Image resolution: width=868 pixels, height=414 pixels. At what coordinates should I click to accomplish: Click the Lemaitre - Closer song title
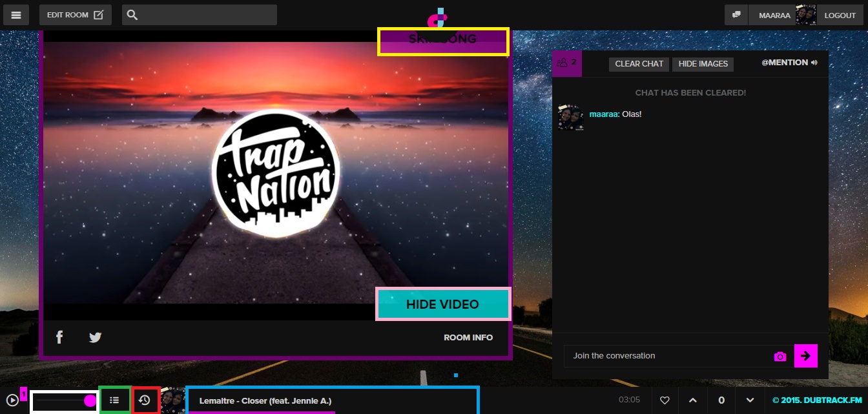tap(265, 401)
